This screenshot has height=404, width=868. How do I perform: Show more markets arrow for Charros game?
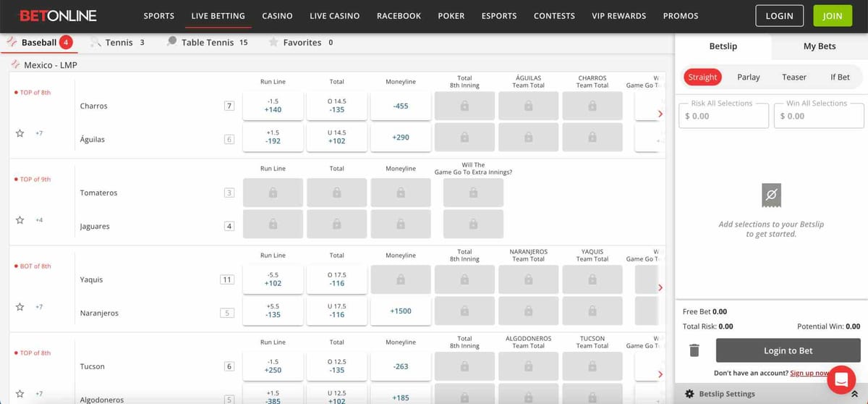pos(660,114)
